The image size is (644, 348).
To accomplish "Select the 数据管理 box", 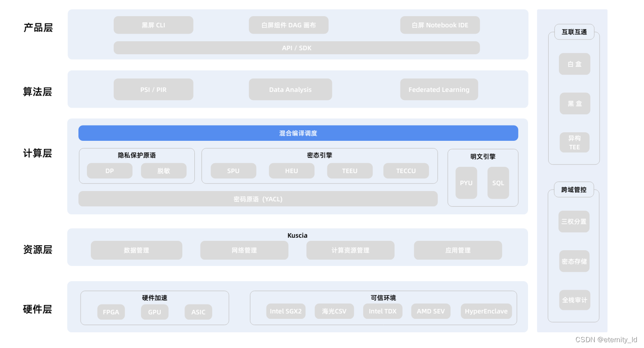I will 137,250.
